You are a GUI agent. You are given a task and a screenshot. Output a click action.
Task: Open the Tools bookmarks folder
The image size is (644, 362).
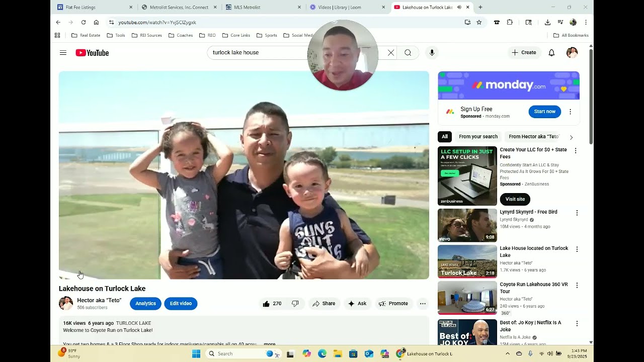[x=116, y=35]
